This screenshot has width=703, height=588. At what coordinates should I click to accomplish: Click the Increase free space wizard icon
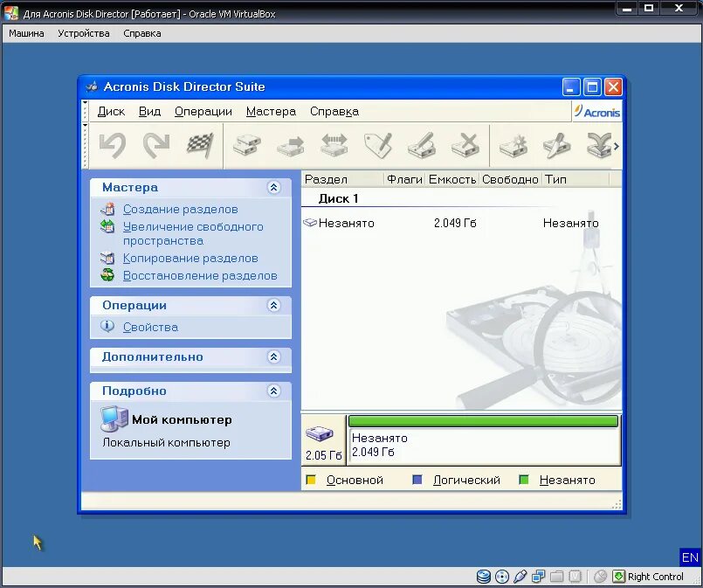point(107,226)
